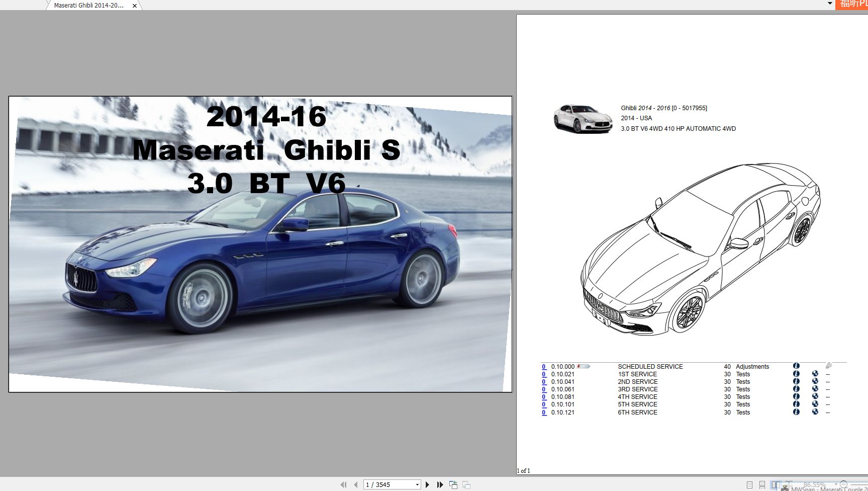Open the page number dropdown
Screen dimensions: 868x491
[x=417, y=484]
